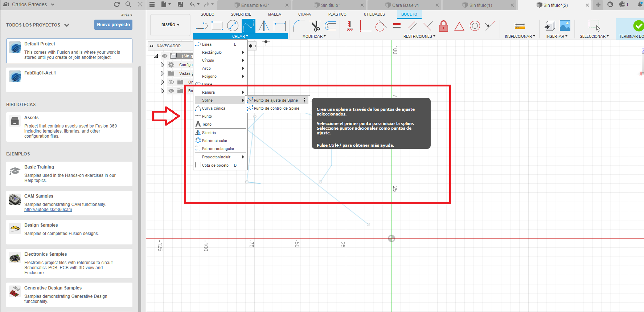Apply the Collinear constraint icon
The width and height of the screenshot is (644, 312).
pyautogui.click(x=490, y=26)
